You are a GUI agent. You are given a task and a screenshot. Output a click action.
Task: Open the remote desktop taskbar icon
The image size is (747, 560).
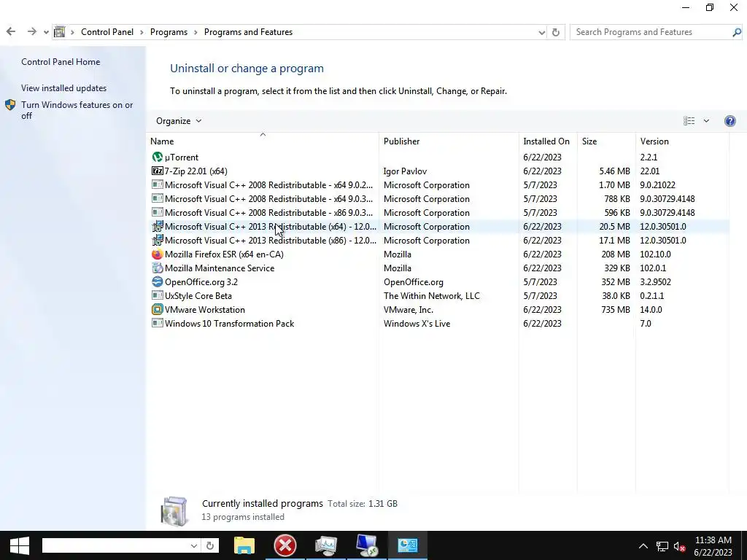coord(367,545)
